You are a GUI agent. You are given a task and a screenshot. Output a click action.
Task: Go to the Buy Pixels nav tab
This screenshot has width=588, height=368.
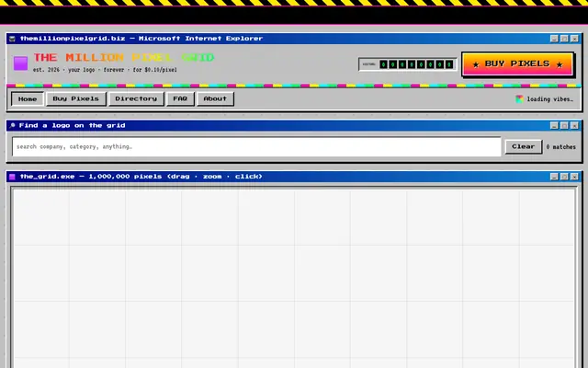[x=75, y=98]
